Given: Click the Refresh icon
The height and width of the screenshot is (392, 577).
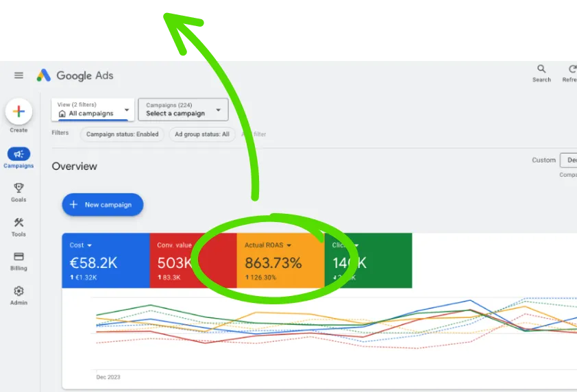Looking at the screenshot, I should point(571,69).
